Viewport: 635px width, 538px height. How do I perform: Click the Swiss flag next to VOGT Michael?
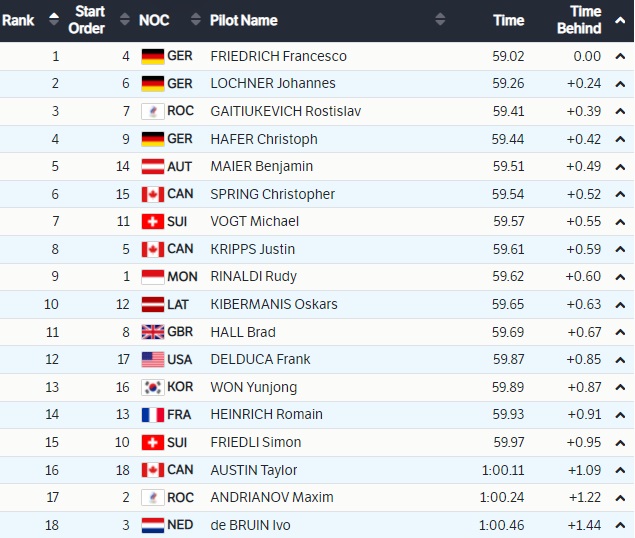click(153, 221)
